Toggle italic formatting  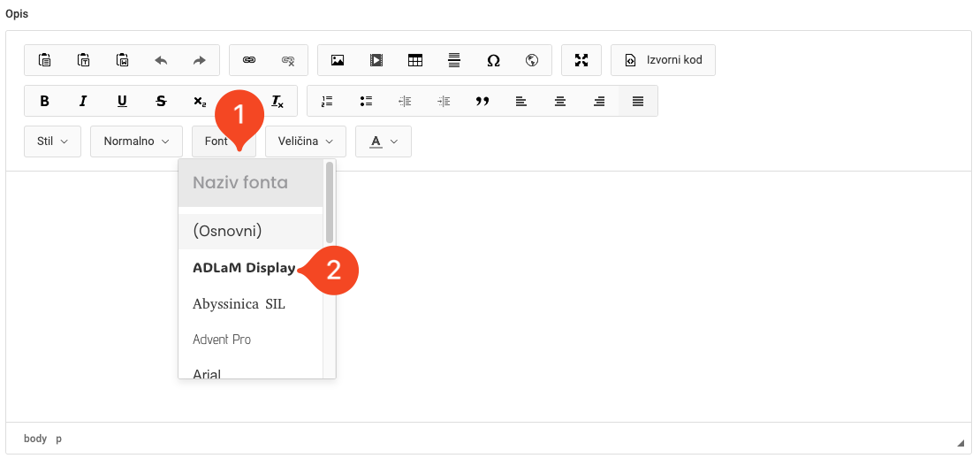click(x=83, y=102)
